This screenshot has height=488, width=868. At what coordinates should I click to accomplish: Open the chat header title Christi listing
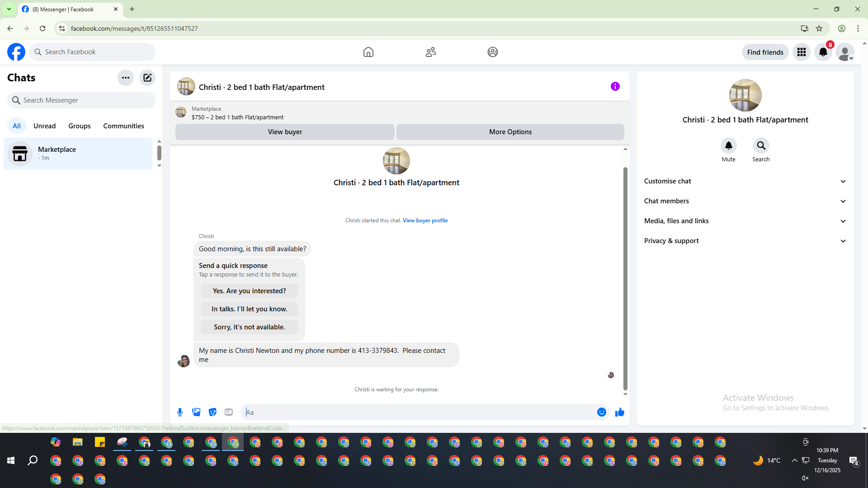pos(262,87)
